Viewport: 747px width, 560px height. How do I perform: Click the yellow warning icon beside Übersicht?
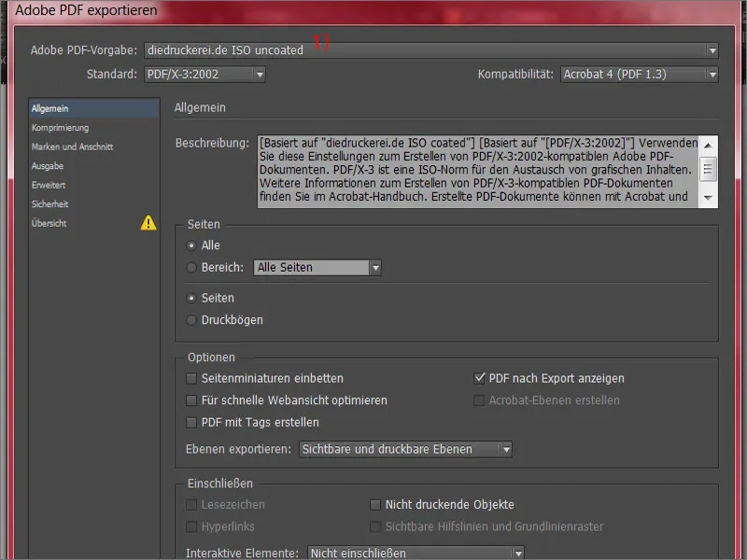point(148,222)
